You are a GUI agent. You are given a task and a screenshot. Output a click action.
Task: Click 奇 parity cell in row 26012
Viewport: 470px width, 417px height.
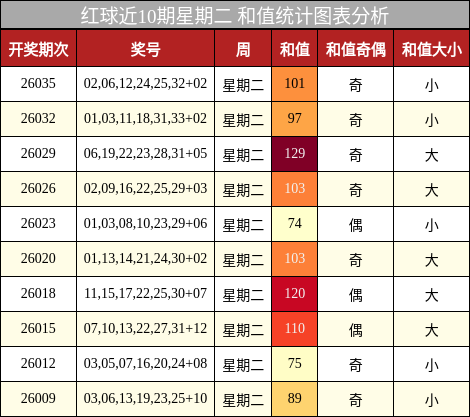coord(356,365)
